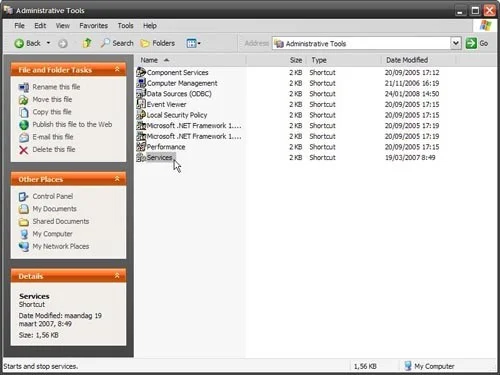Select the Performance file name

pos(166,147)
